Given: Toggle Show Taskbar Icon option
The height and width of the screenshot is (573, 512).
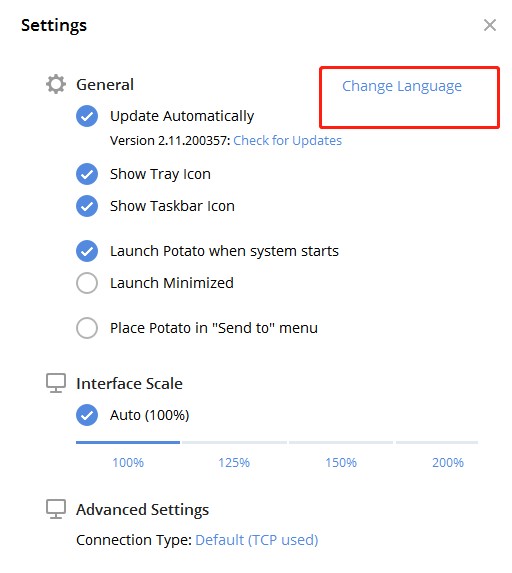Looking at the screenshot, I should coord(87,206).
